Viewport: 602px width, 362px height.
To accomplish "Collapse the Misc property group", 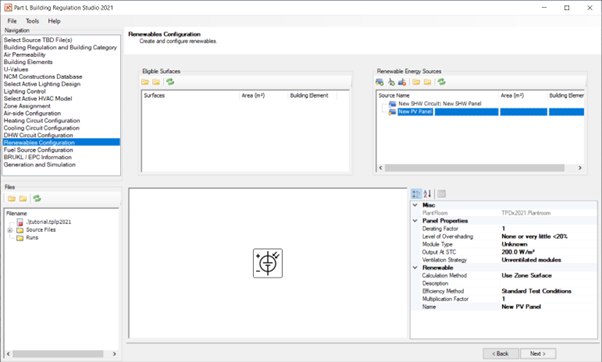I will [x=415, y=205].
